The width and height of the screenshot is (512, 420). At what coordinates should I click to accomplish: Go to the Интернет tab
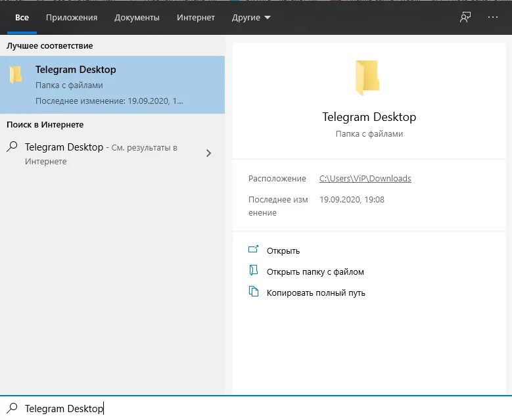(196, 17)
